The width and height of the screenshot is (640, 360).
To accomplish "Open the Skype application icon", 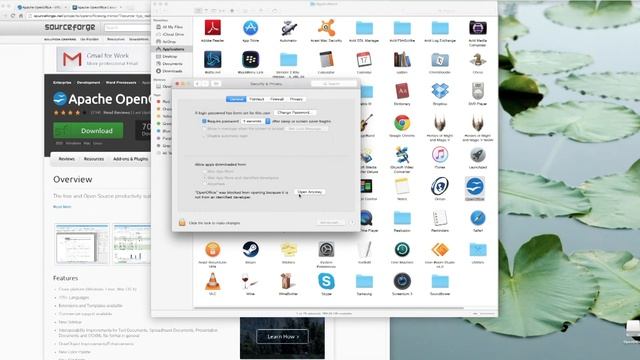I will point(326,281).
